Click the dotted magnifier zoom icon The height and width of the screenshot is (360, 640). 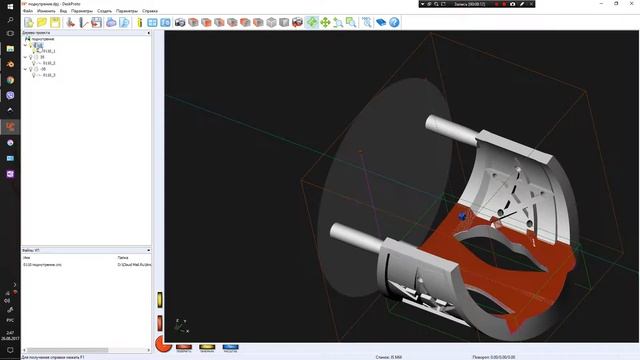pos(367,22)
